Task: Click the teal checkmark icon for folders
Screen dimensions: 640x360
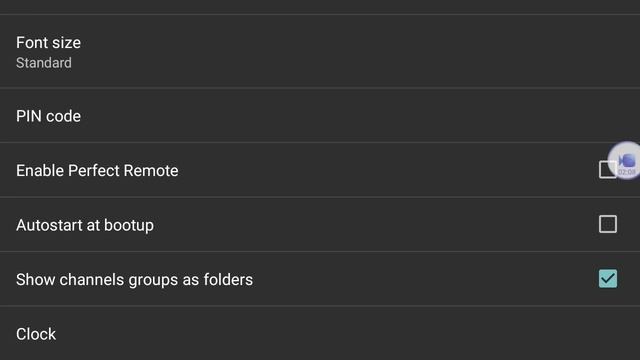Action: coord(608,279)
